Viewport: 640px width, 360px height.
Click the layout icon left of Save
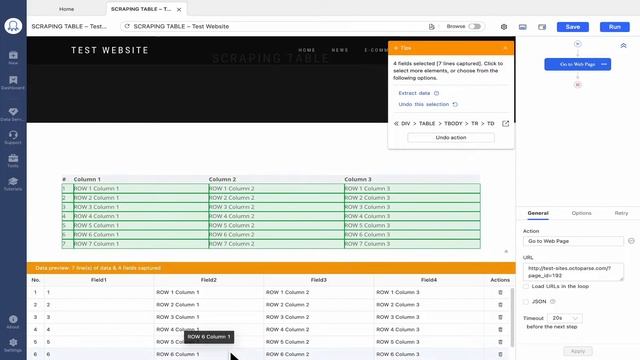point(542,27)
